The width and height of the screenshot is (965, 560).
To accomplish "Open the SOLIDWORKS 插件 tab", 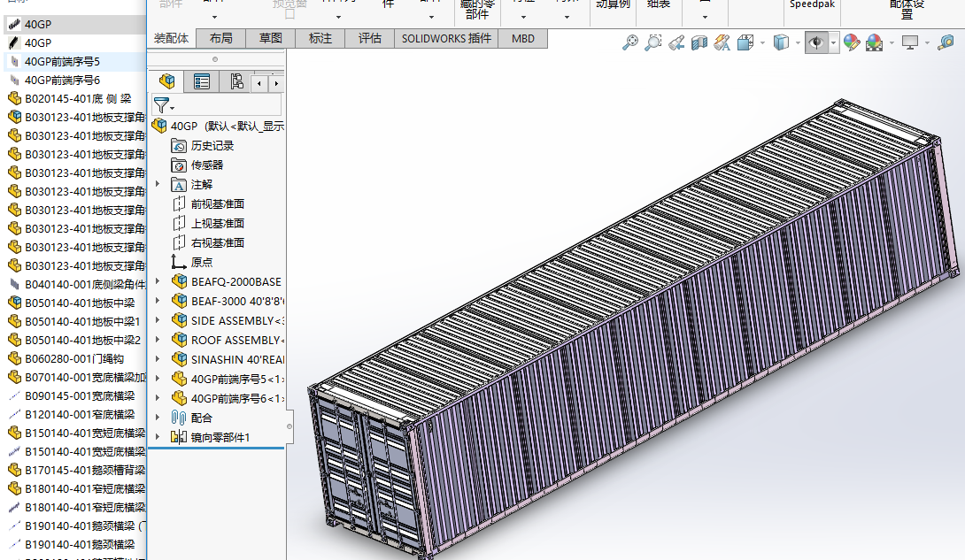I will (x=445, y=38).
